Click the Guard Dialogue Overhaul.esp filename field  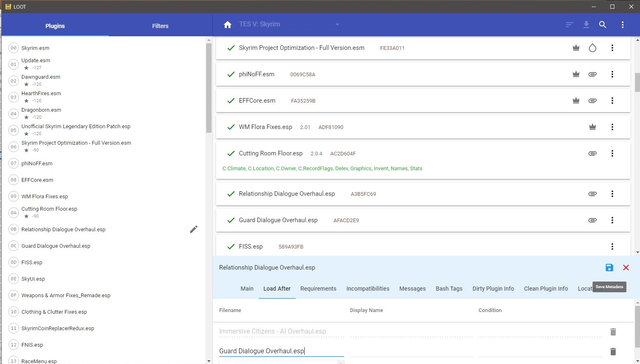281,351
